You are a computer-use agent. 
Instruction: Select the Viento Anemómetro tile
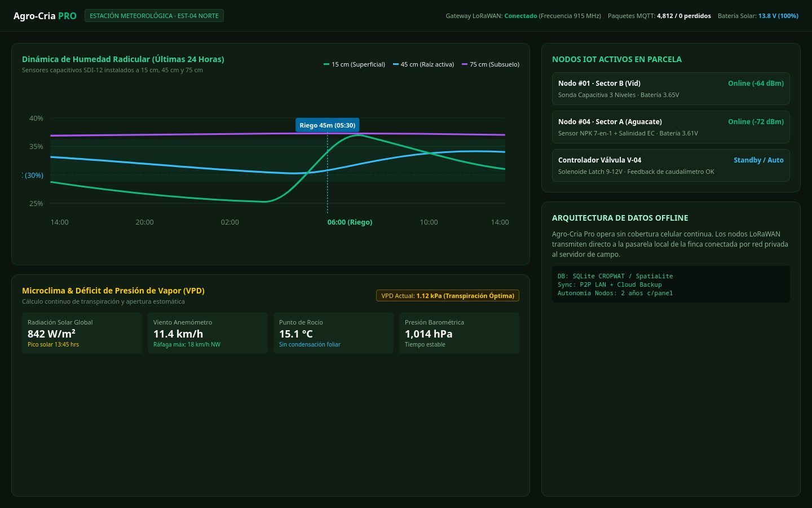pos(208,333)
